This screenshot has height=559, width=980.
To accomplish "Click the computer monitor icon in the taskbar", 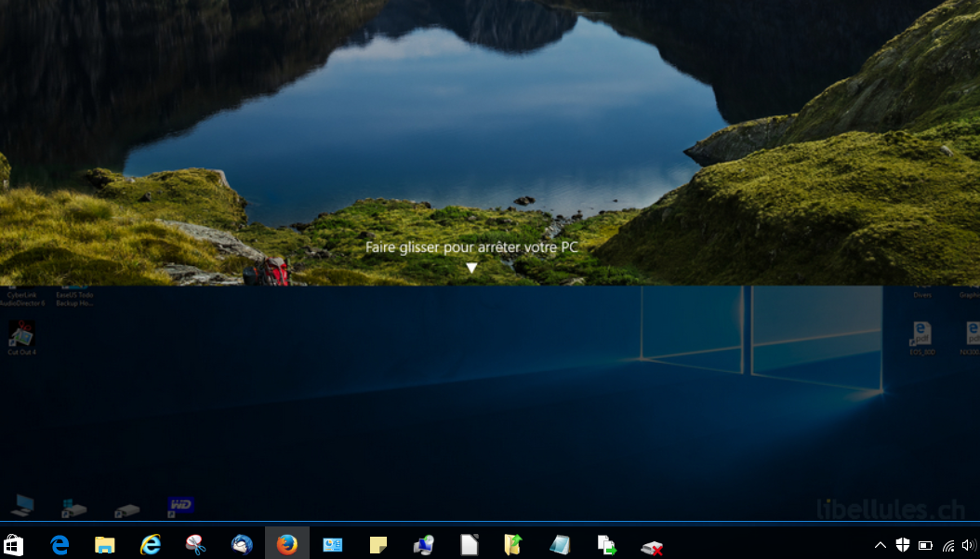I will click(424, 545).
